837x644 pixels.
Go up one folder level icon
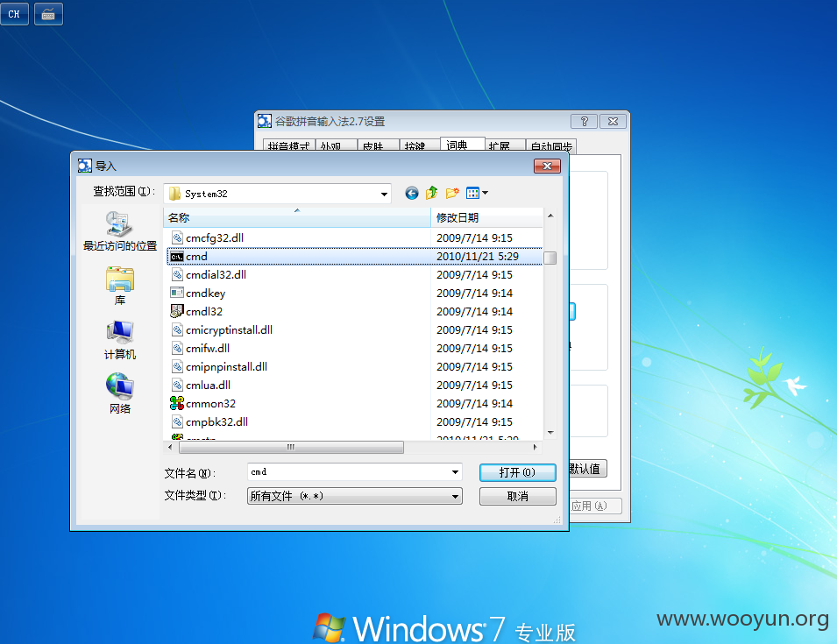pyautogui.click(x=432, y=193)
